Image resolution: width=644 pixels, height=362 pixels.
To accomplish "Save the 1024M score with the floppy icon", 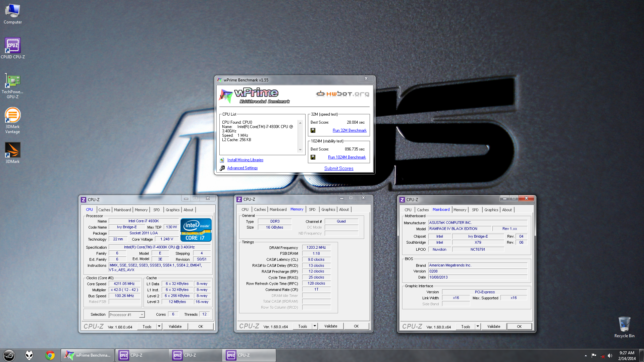I will pos(313,157).
